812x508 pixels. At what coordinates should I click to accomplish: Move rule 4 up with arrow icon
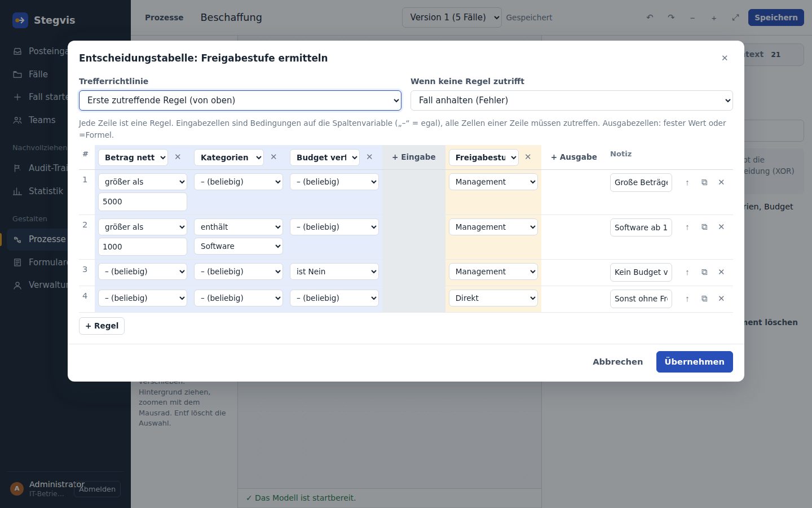point(687,299)
